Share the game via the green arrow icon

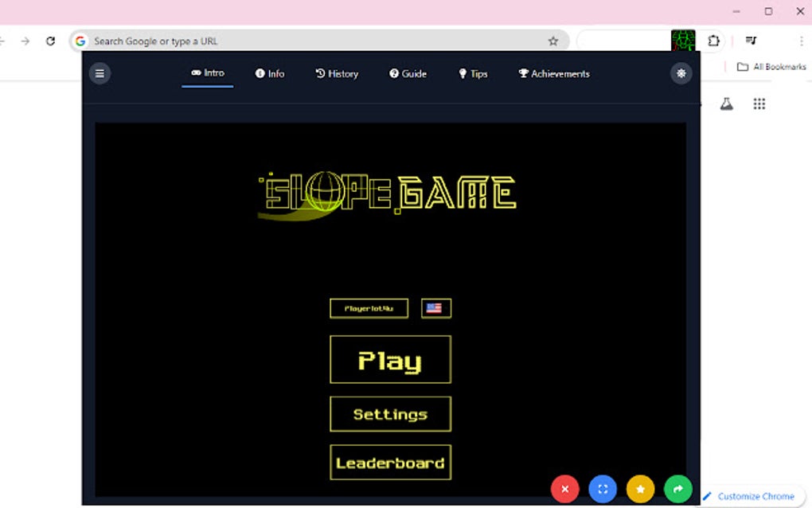677,489
